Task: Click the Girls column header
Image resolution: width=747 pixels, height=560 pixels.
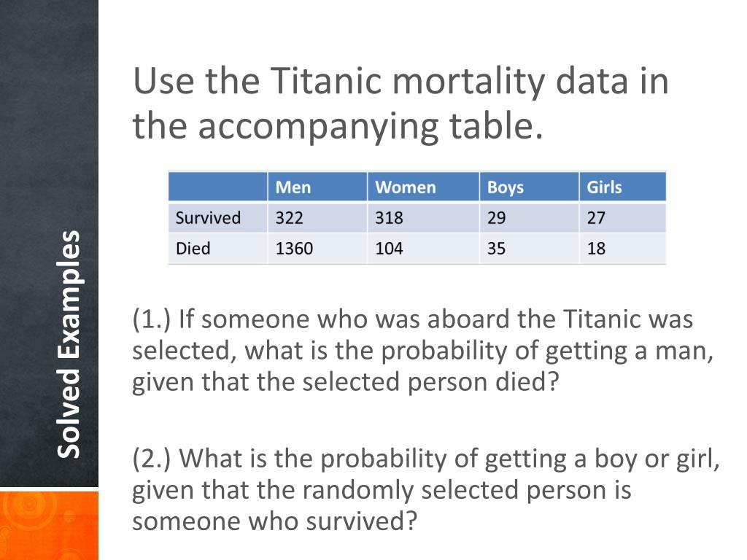Action: point(623,187)
